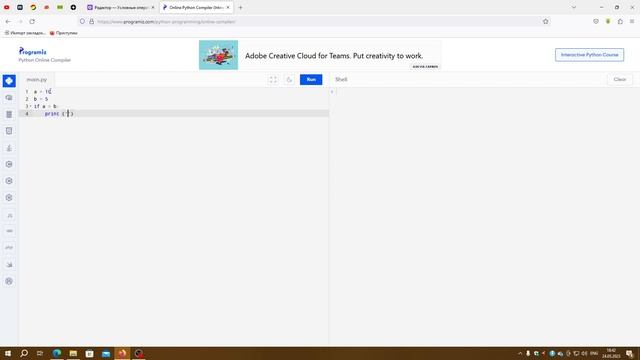Reload the current page
This screenshot has height=360, width=640.
[x=32, y=21]
